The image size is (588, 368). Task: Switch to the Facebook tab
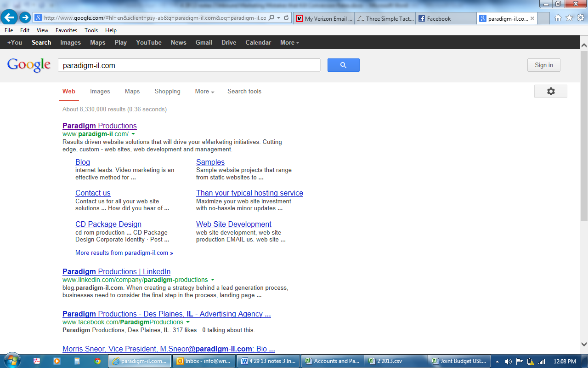coord(446,19)
